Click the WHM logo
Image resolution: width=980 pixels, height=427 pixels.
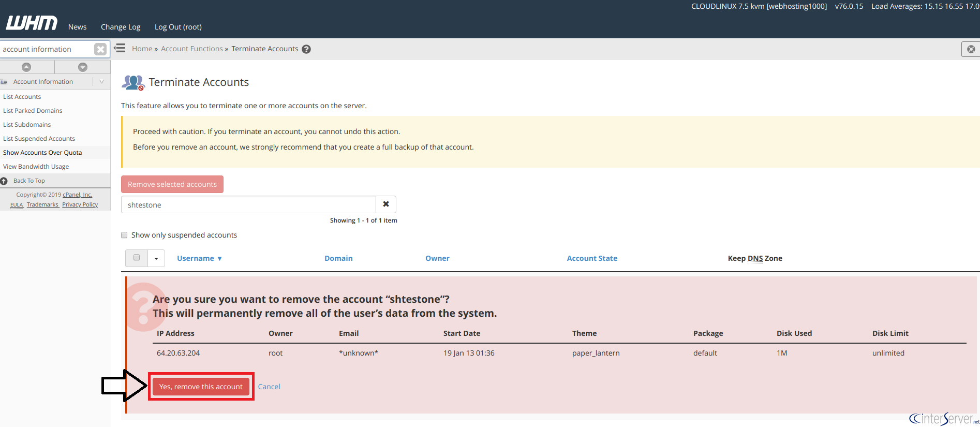point(32,23)
